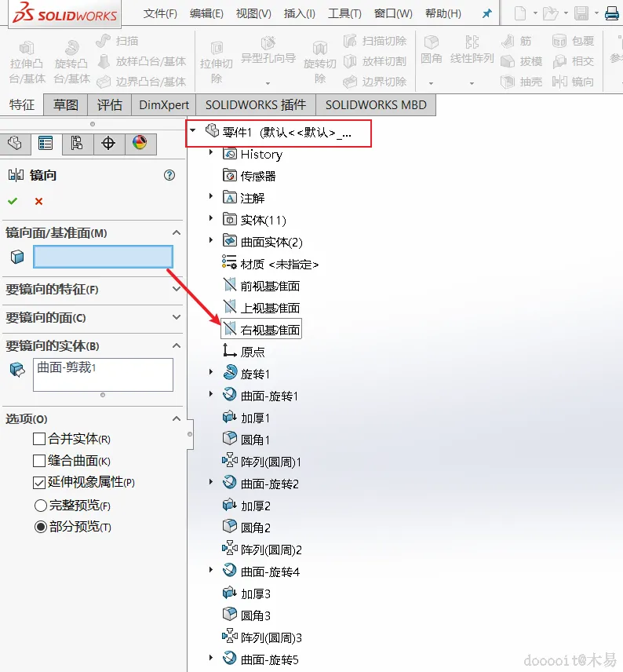Open the 工具(T) menu
This screenshot has width=623, height=672.
pos(344,13)
